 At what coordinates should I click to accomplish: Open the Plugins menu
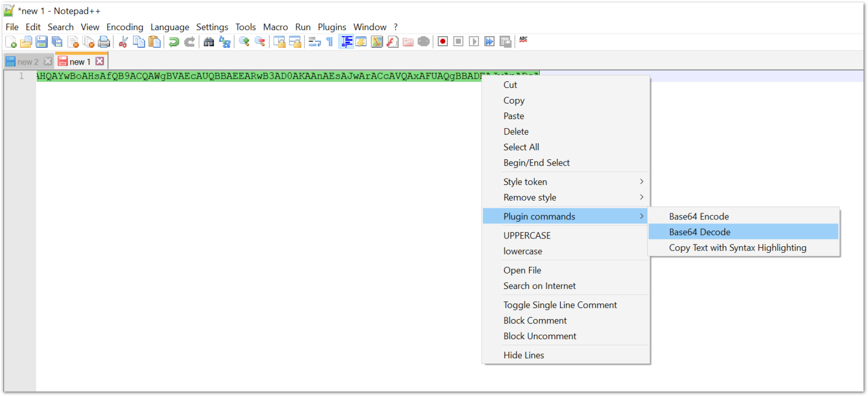tap(332, 27)
